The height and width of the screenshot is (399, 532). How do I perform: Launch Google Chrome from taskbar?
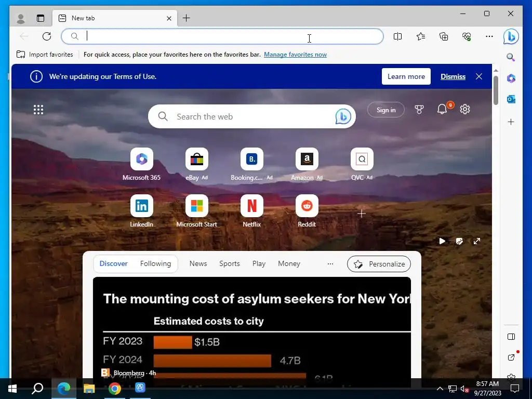pos(115,389)
